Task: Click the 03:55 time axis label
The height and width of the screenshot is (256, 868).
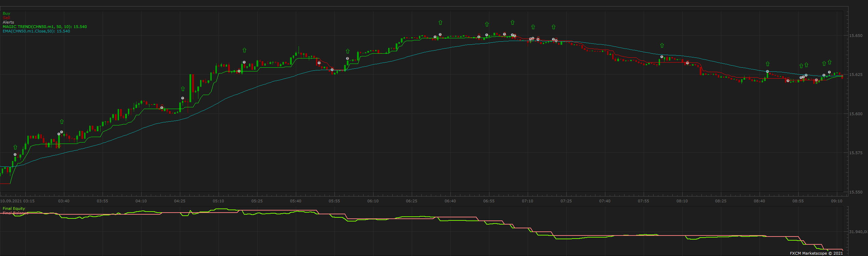Action: coord(103,201)
